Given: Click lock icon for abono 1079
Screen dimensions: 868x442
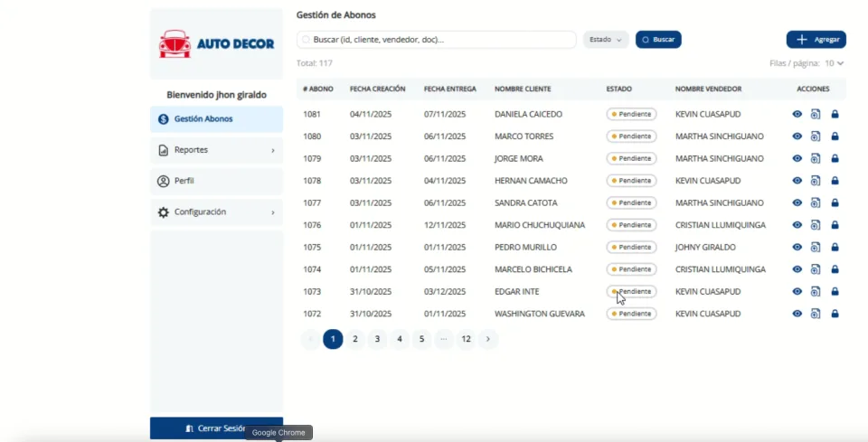Looking at the screenshot, I should 835,158.
